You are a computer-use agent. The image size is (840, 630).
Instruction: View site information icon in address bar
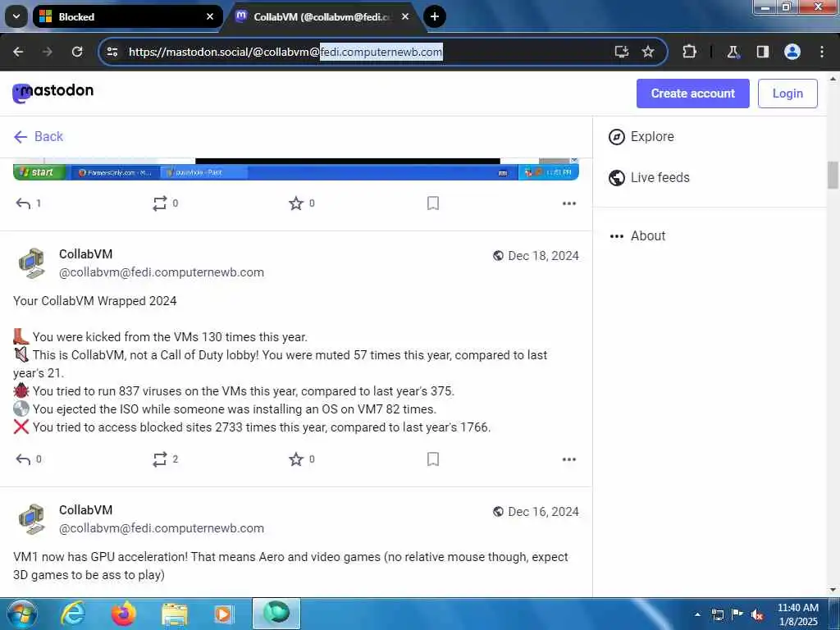112,52
